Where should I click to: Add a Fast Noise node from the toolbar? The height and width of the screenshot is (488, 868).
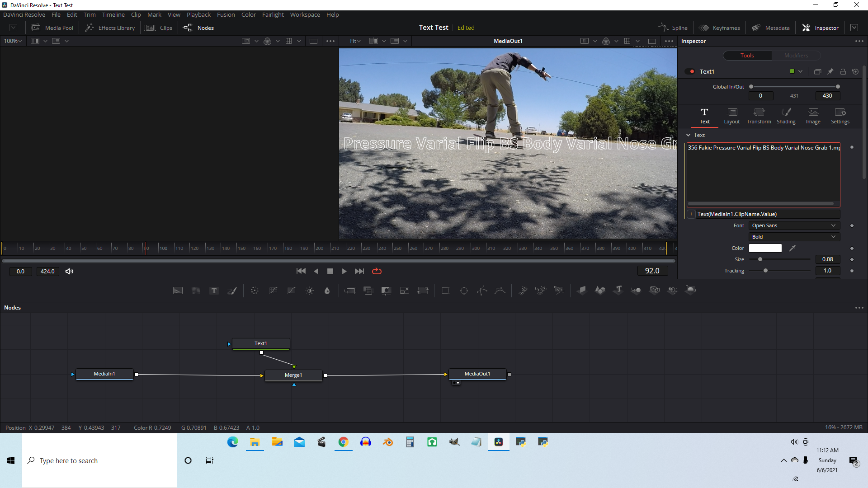[196, 291]
